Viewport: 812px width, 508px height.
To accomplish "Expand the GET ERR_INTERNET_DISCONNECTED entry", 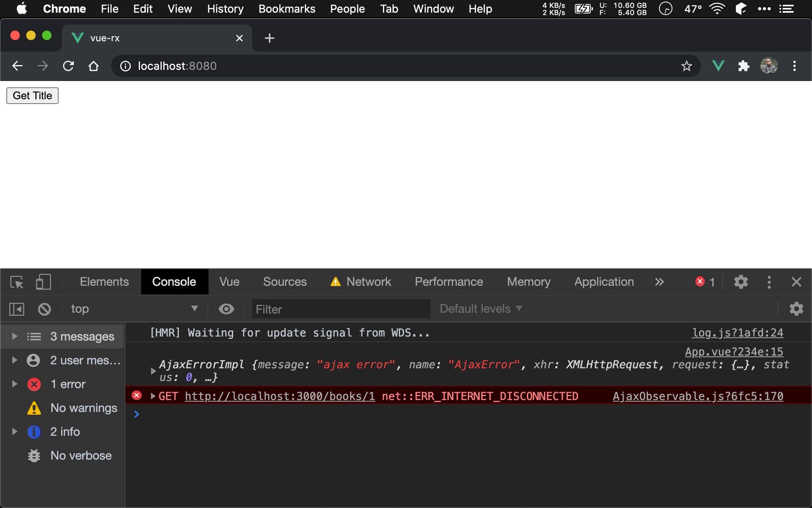I will [153, 396].
